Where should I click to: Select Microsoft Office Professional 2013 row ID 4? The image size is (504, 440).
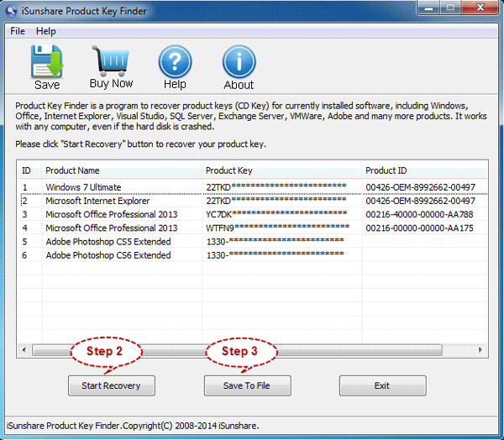point(252,228)
